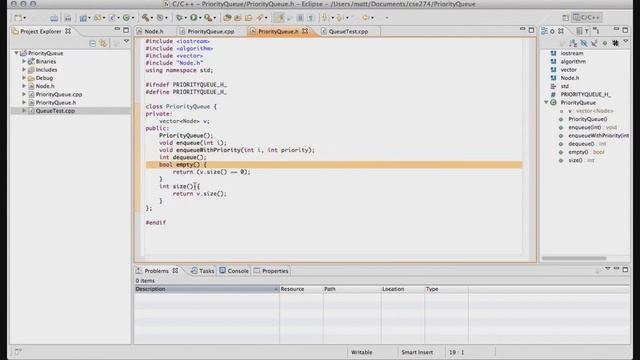This screenshot has height=360, width=640.
Task: Toggle the black grouping icon in Outline toolbar
Action: point(616,43)
